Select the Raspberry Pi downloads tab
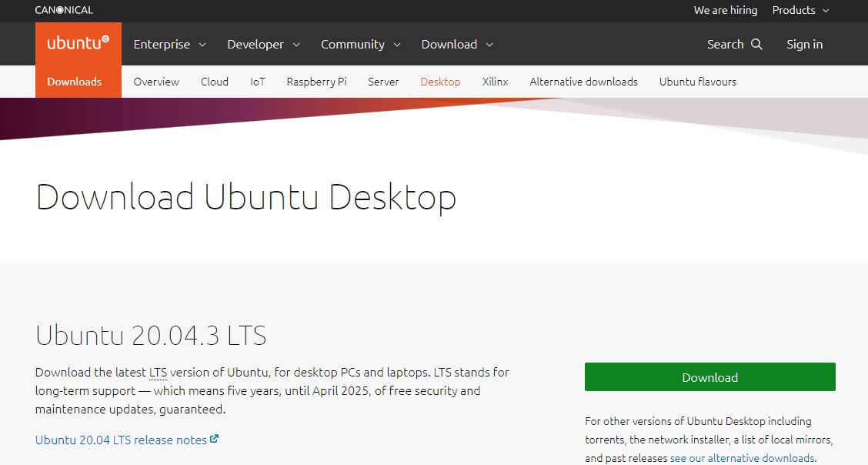868x465 pixels. tap(316, 81)
